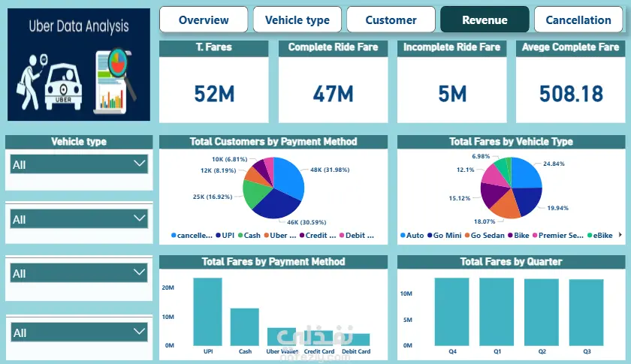Click the '48K (31.98%)' pie data label
Image resolution: width=631 pixels, height=364 pixels.
coord(330,170)
